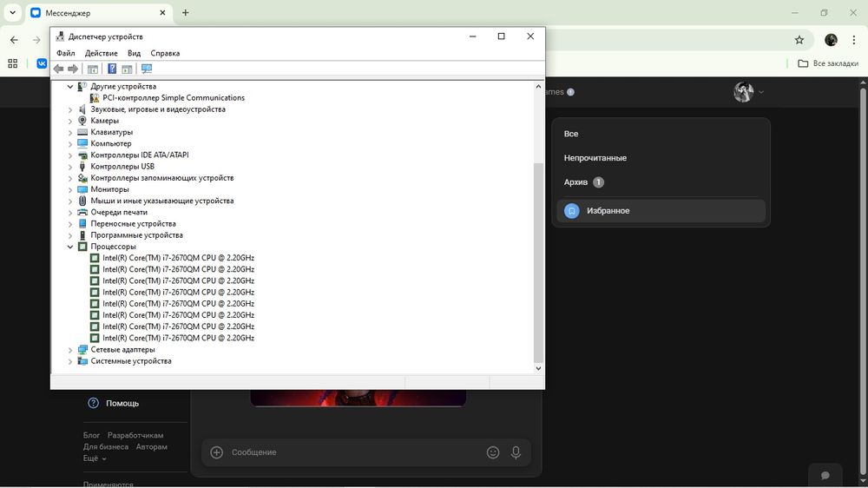868x488 pixels.
Task: Open a new browser tab with plus button
Action: pyautogui.click(x=186, y=13)
